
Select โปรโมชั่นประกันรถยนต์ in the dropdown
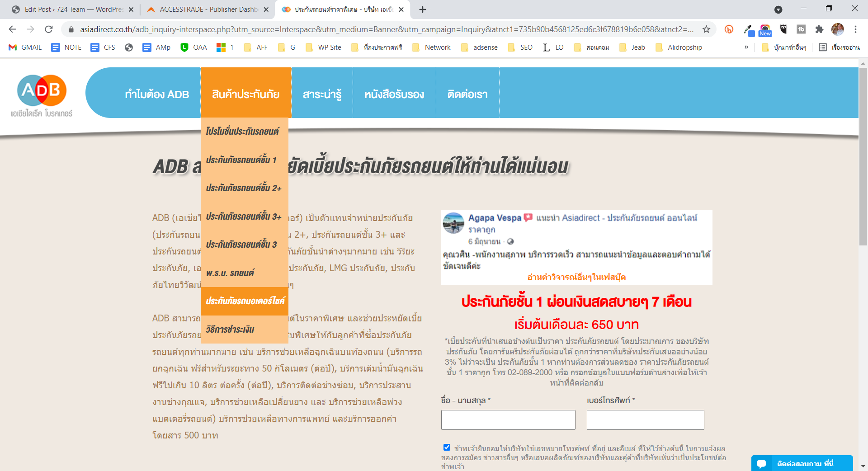(244, 132)
